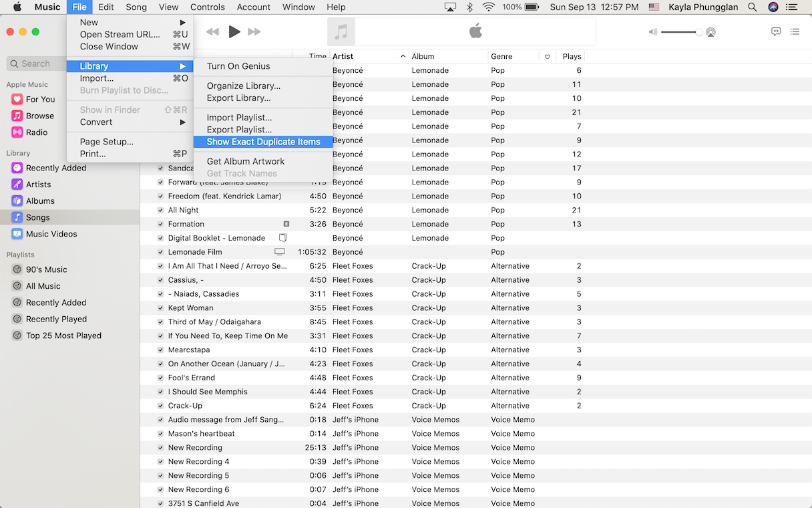Choose Show Exact Duplicate Items
The height and width of the screenshot is (508, 812).
[x=262, y=142]
